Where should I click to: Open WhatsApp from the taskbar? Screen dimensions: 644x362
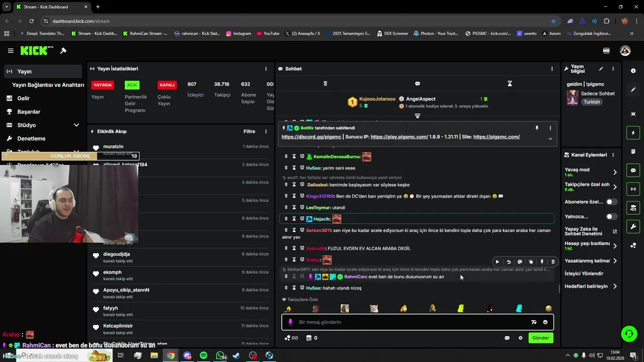220,355
